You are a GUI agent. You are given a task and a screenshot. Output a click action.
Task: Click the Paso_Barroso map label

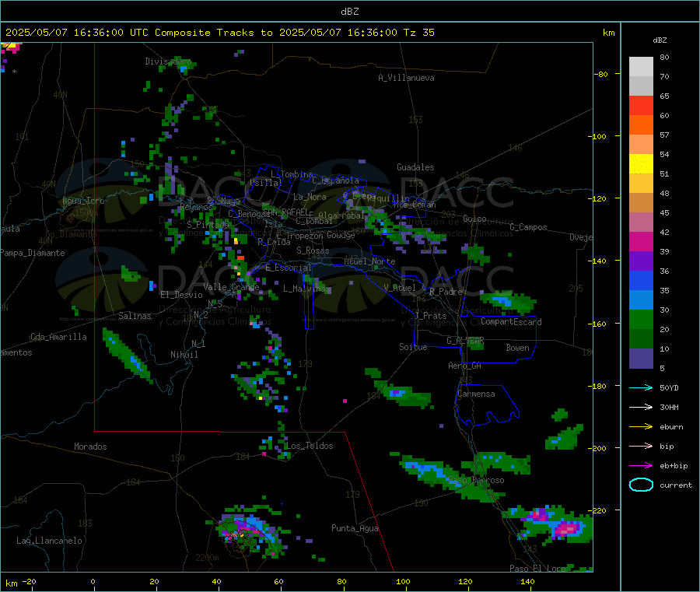476,480
